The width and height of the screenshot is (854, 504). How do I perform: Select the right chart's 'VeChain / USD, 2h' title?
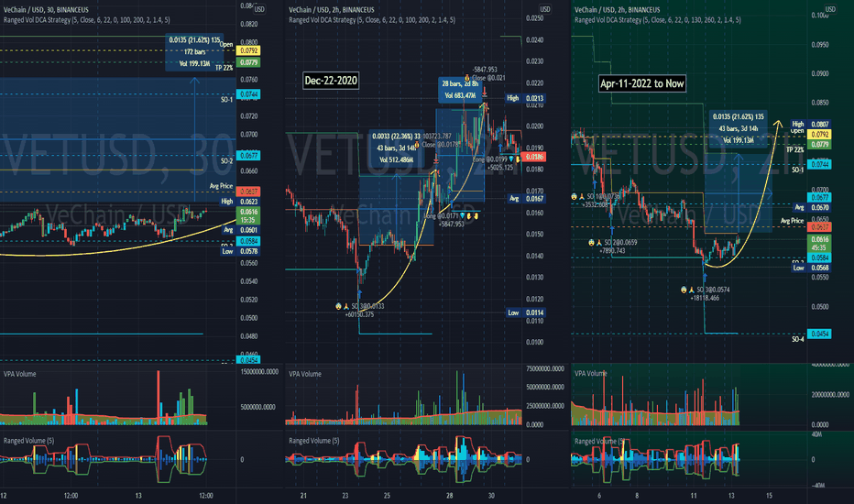click(x=617, y=10)
